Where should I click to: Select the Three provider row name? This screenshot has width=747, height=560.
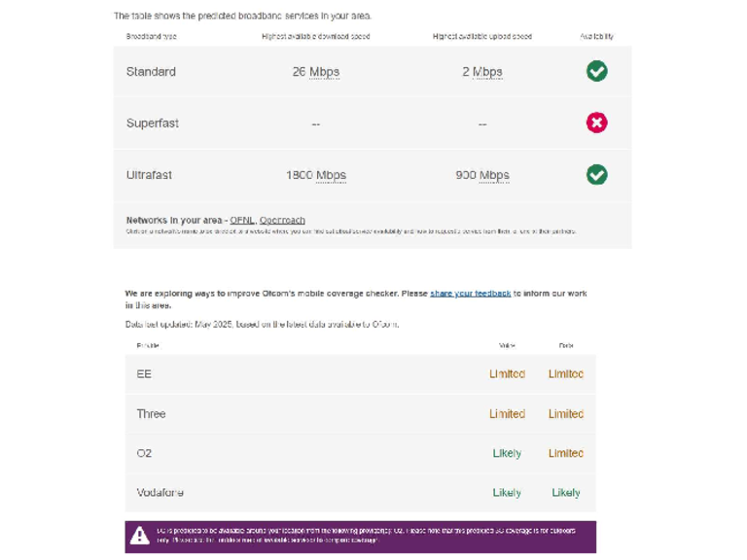(x=151, y=414)
